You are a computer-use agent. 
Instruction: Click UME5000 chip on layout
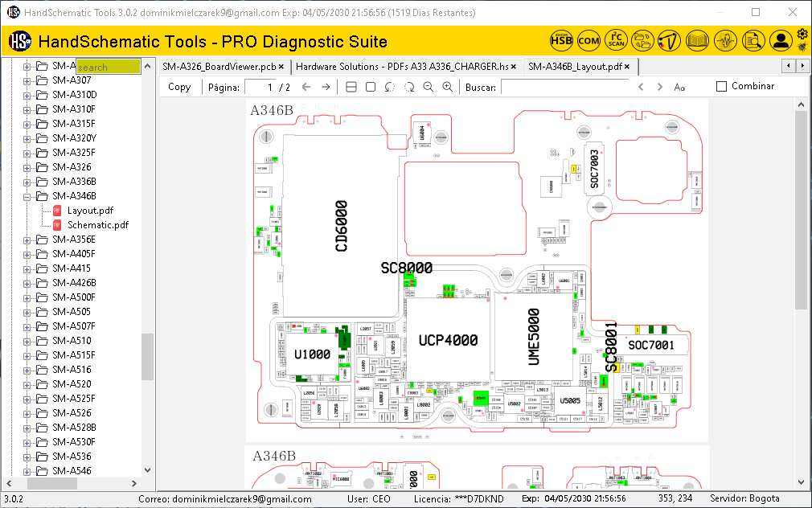coord(533,337)
